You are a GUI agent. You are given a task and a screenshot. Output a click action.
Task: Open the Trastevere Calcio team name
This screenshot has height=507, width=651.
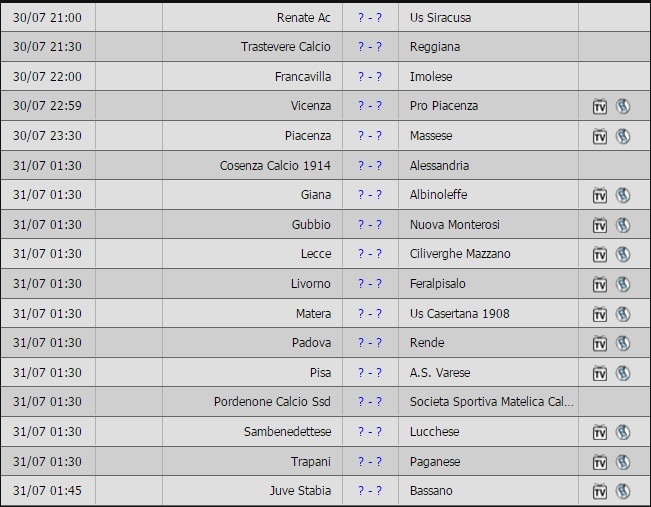click(285, 47)
